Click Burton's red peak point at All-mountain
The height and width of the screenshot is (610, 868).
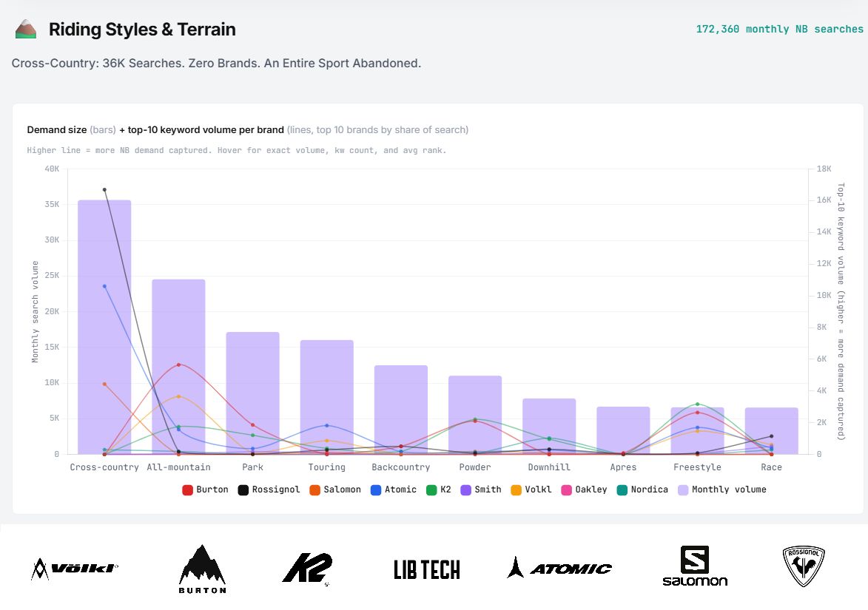(x=179, y=365)
